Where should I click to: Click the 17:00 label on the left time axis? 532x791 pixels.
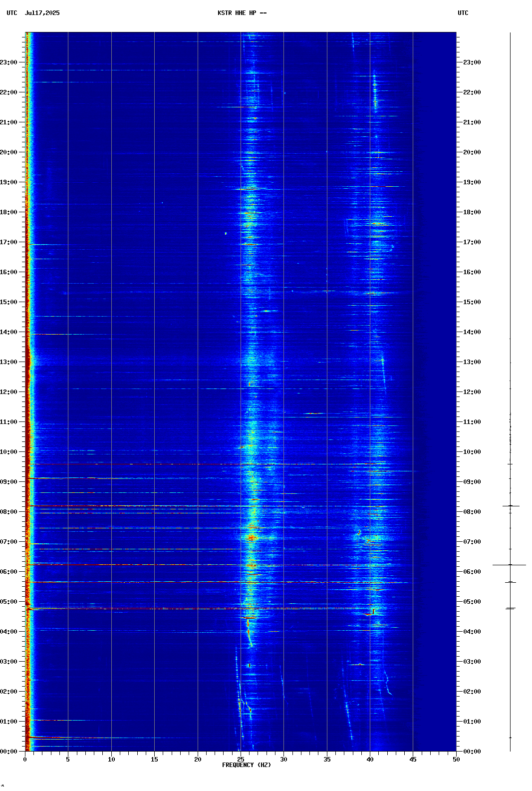(8, 242)
